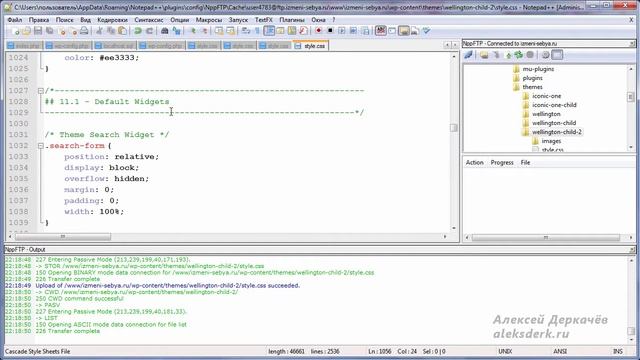
Task: Redo edit with toolbar arrow
Action: 149,31
